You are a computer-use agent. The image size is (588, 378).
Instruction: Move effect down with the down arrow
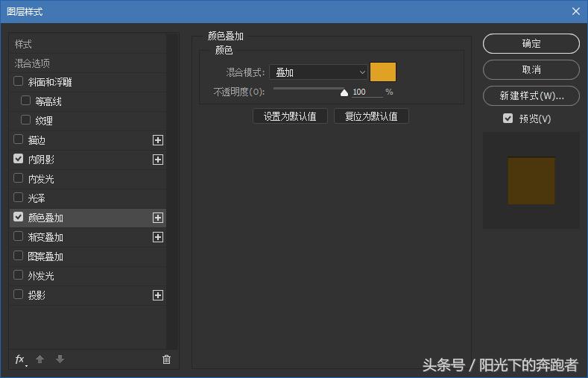click(x=60, y=359)
